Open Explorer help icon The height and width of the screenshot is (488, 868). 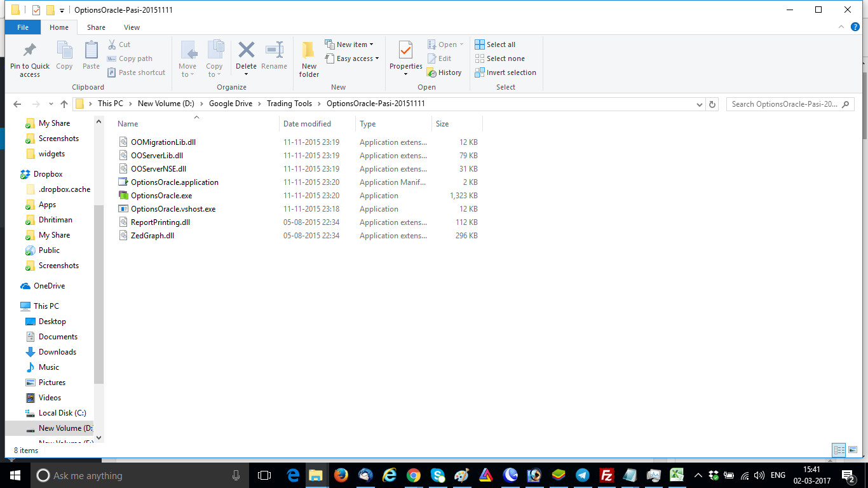[x=855, y=27]
